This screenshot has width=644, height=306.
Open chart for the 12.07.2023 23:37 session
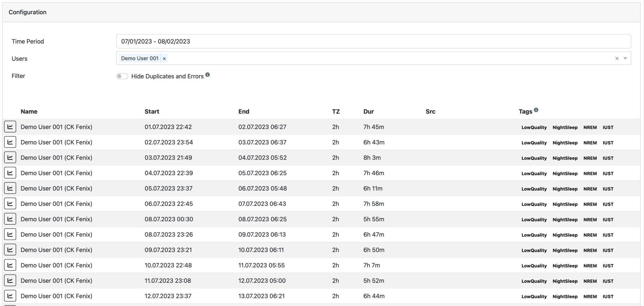(x=10, y=296)
